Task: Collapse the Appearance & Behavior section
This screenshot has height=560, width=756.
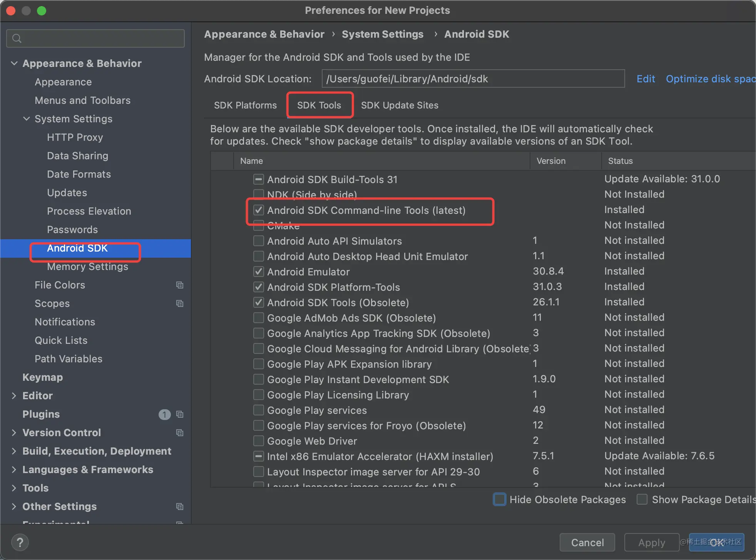Action: (x=14, y=63)
